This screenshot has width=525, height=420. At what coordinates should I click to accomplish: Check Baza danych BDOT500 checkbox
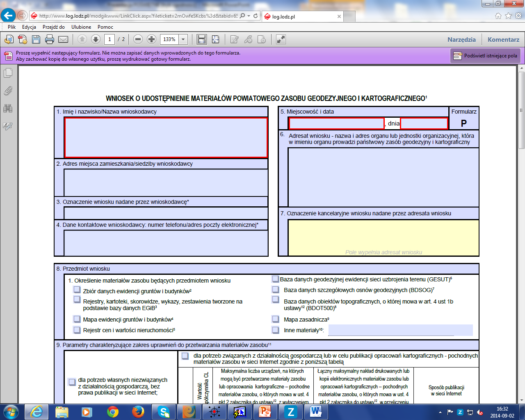point(276,299)
